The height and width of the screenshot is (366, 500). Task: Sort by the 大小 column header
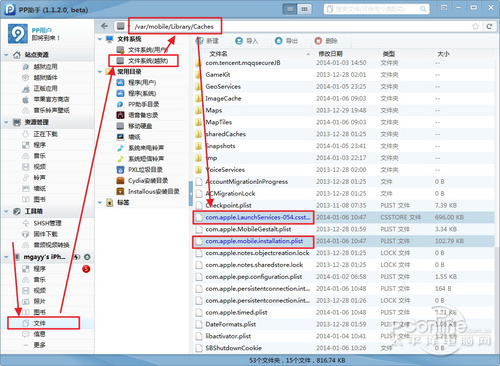click(x=443, y=54)
